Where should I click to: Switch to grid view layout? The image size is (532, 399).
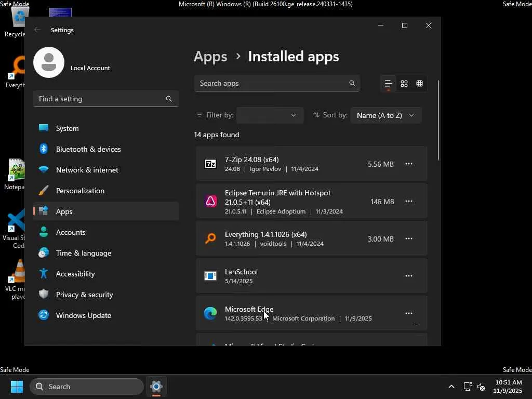point(404,84)
